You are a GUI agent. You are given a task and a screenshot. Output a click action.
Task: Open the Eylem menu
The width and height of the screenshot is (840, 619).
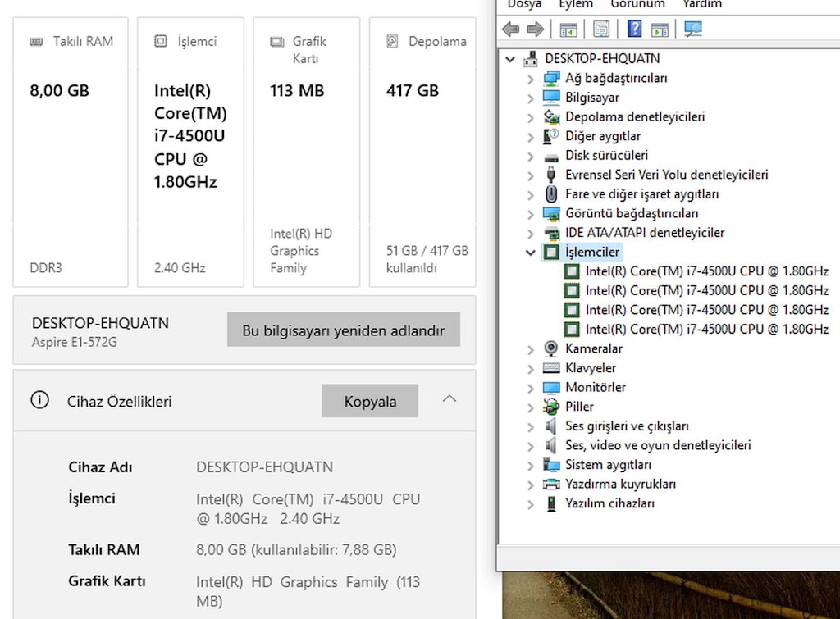point(576,4)
